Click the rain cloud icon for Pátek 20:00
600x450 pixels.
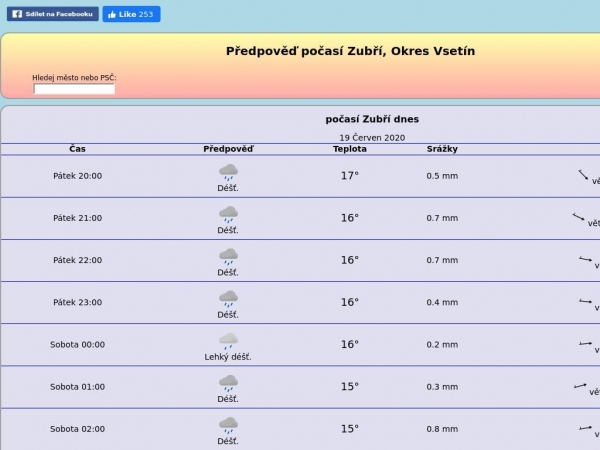[x=228, y=172]
